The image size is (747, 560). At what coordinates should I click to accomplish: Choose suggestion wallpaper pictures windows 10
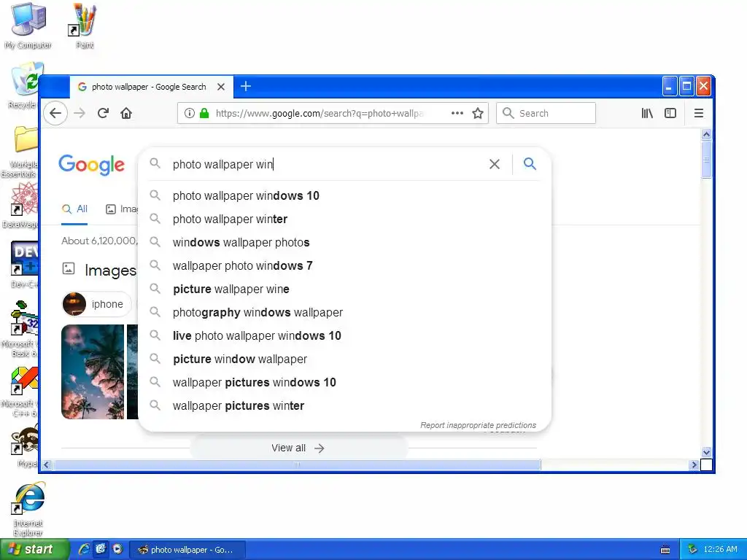click(x=345, y=382)
